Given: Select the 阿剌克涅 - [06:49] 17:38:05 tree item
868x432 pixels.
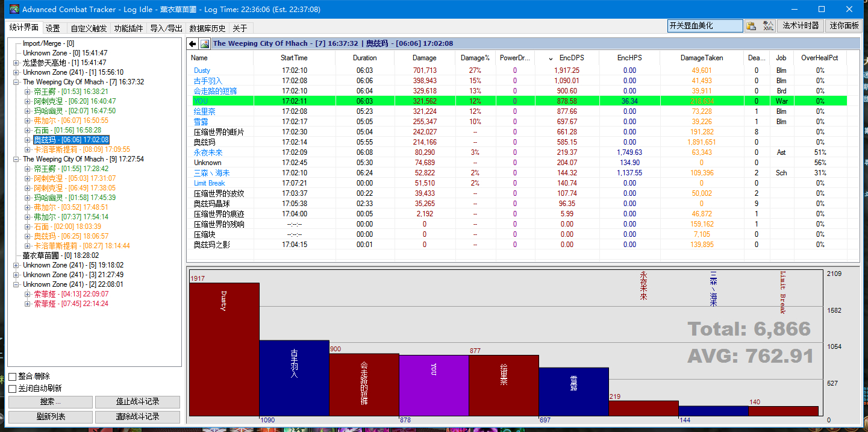Looking at the screenshot, I should click(x=75, y=188).
